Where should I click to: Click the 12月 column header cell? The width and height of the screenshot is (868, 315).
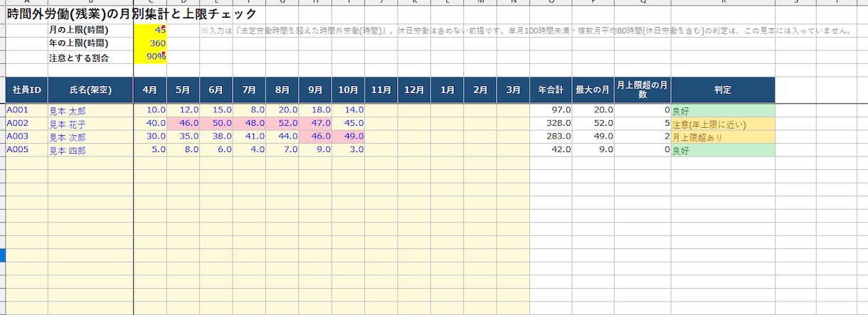click(414, 90)
